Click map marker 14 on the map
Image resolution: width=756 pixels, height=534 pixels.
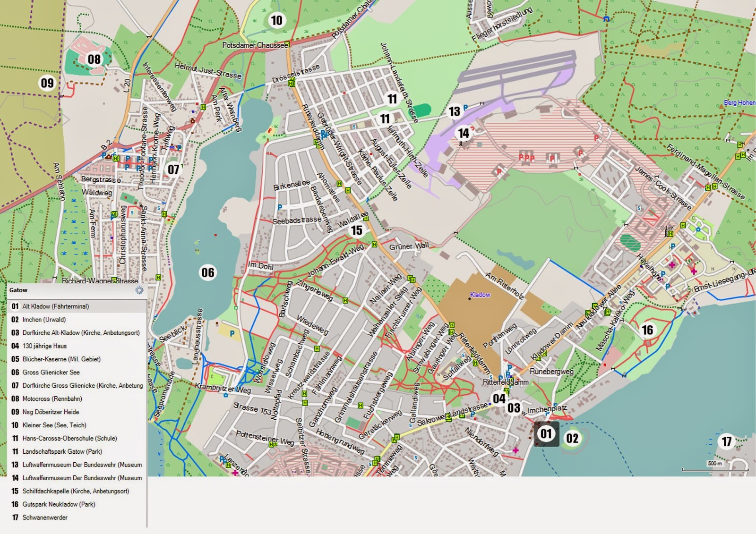[x=464, y=133]
